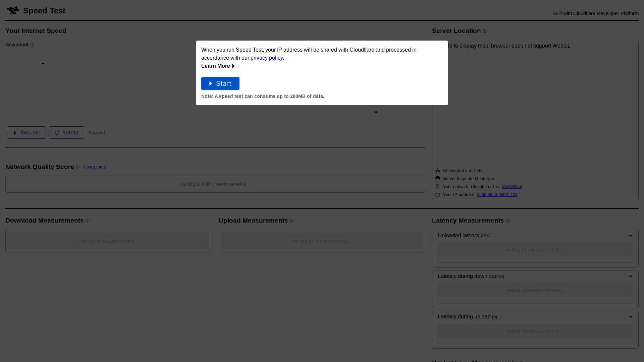644x362 pixels.
Task: Open Network Quality Score Learn more link
Action: click(x=95, y=167)
